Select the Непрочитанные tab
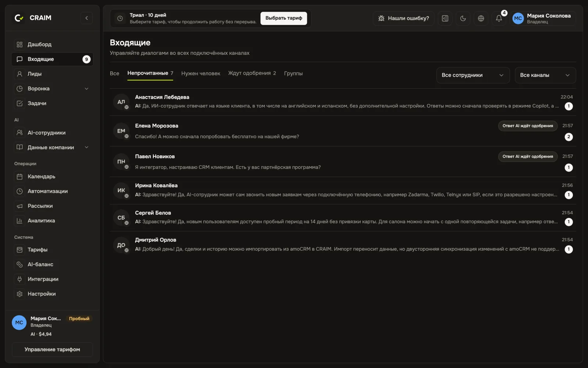This screenshot has width=588, height=368. [150, 73]
